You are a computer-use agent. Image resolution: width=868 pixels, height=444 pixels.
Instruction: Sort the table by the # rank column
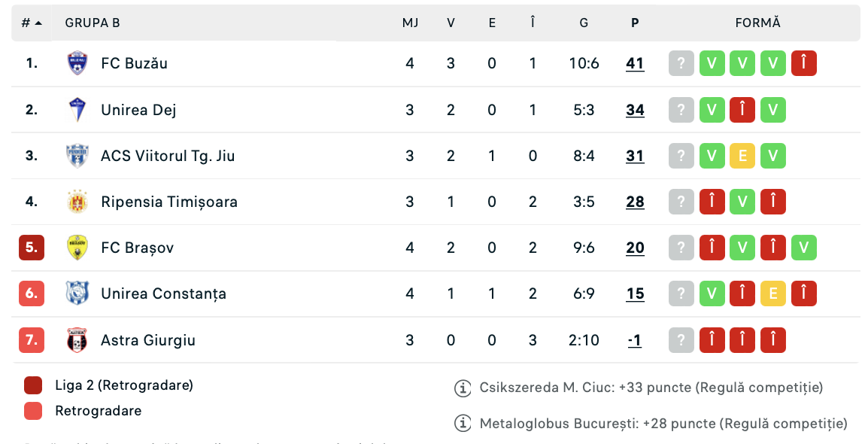pos(32,23)
